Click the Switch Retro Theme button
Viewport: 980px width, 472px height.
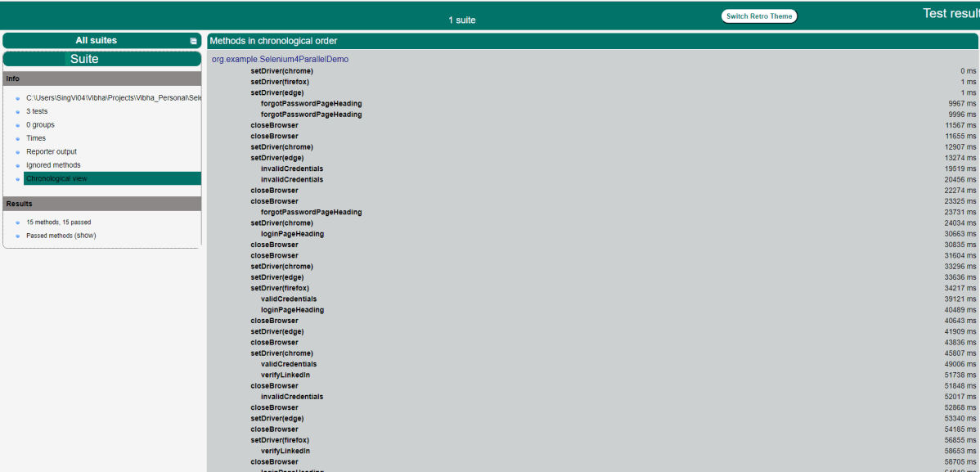[x=758, y=16]
